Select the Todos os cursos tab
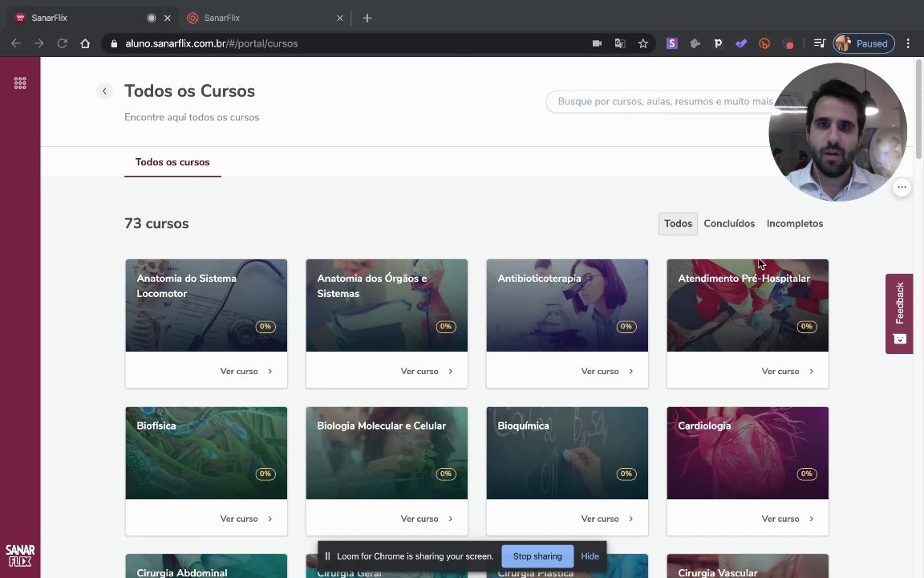924x578 pixels. tap(172, 162)
